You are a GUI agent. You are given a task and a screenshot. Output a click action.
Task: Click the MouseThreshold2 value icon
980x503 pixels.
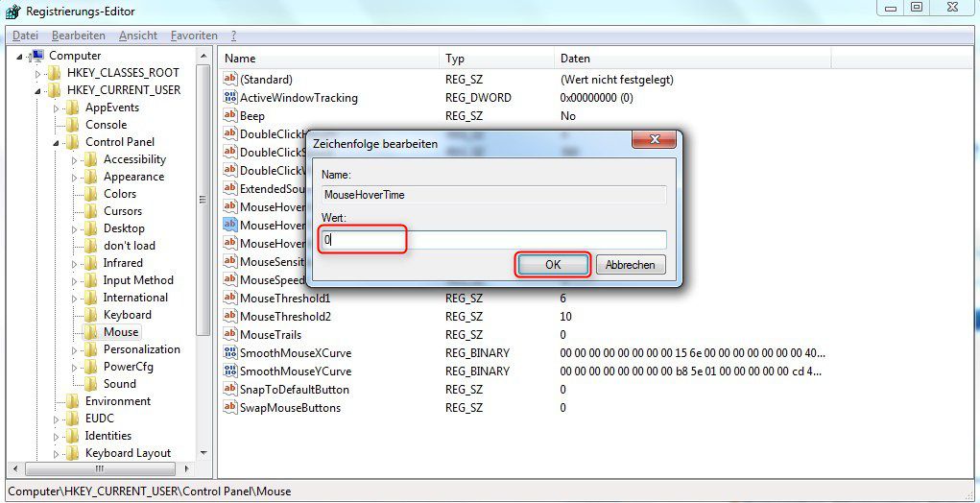pyautogui.click(x=230, y=316)
